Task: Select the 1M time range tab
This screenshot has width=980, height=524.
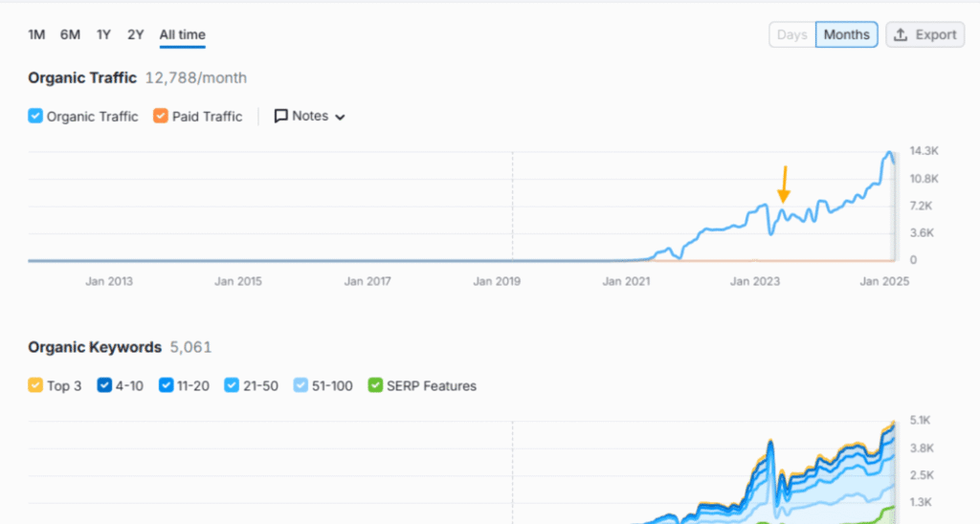Action: (x=36, y=34)
